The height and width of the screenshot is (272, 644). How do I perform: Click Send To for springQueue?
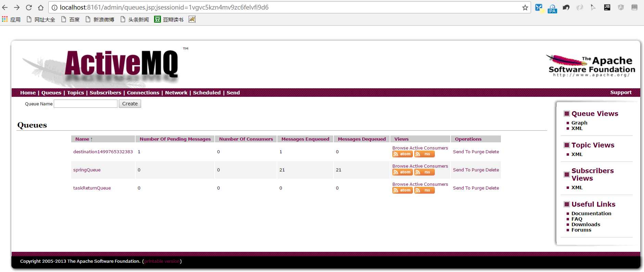tap(462, 170)
